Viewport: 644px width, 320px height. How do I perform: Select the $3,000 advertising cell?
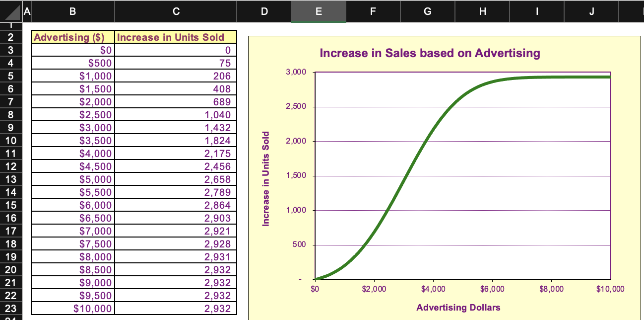pyautogui.click(x=73, y=128)
